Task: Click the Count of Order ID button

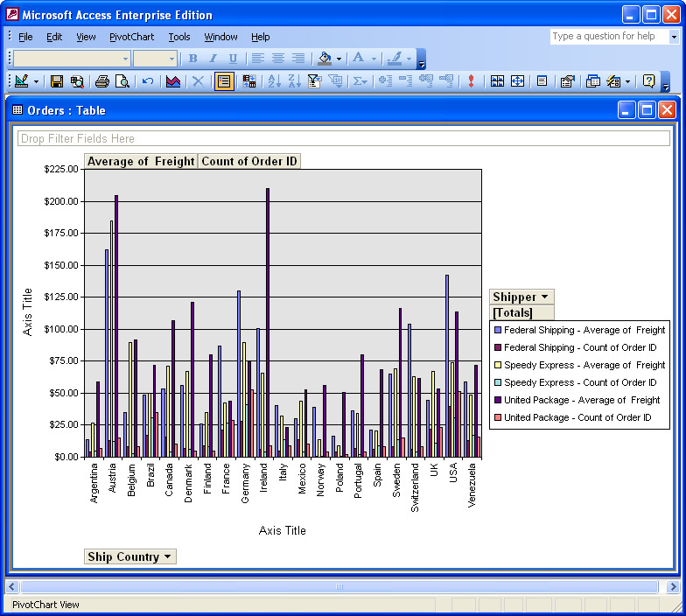Action: (249, 161)
